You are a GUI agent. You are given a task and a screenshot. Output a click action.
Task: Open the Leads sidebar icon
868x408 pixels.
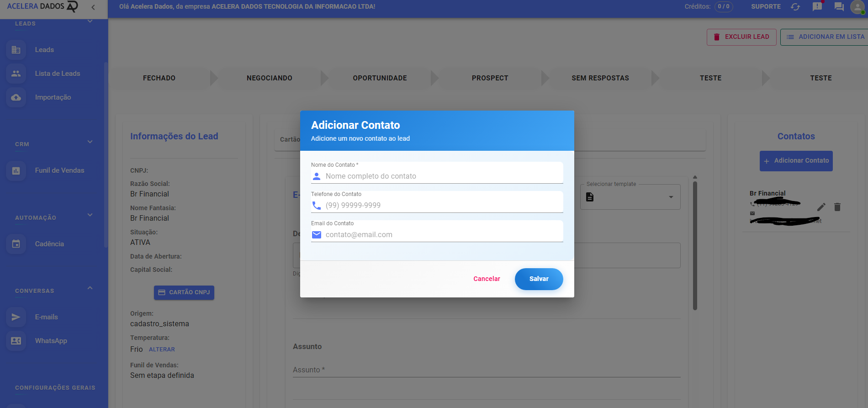point(16,50)
